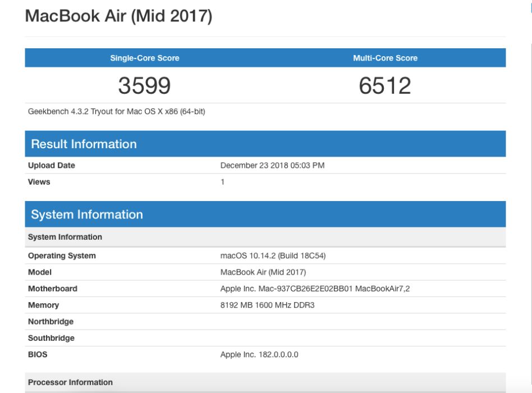Image resolution: width=532 pixels, height=393 pixels.
Task: Click the Southbridge label
Action: point(51,338)
